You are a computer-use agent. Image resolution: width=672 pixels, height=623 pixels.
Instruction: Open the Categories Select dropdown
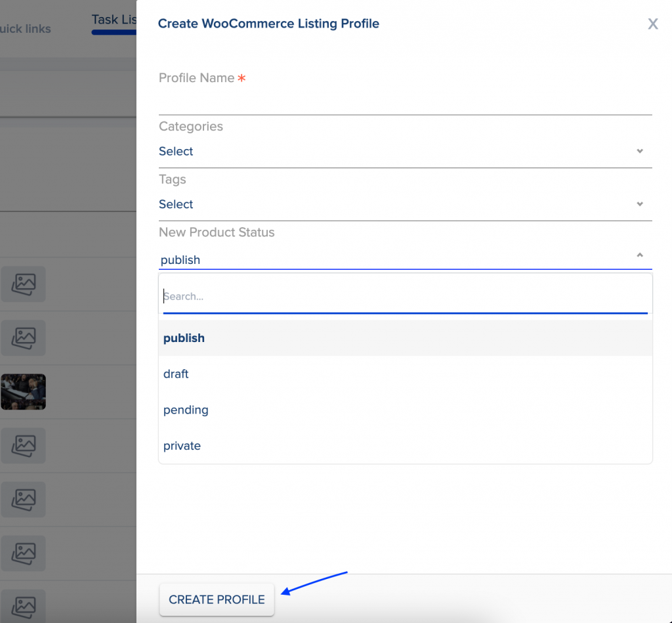[x=405, y=152]
